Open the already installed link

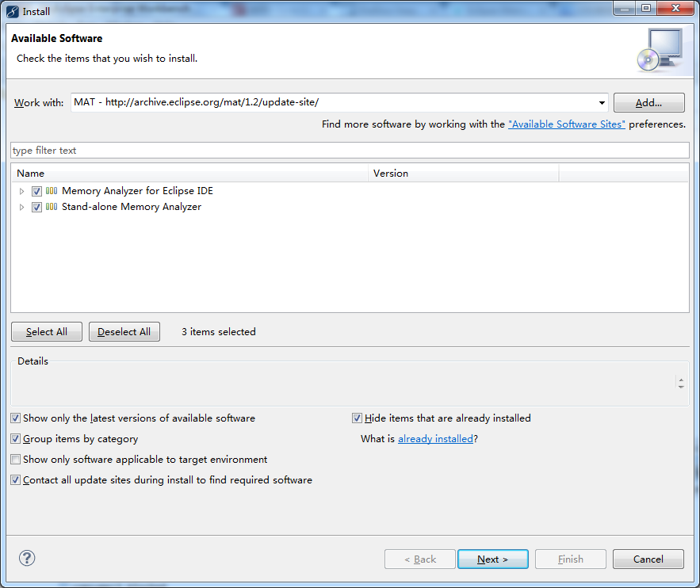click(x=435, y=438)
